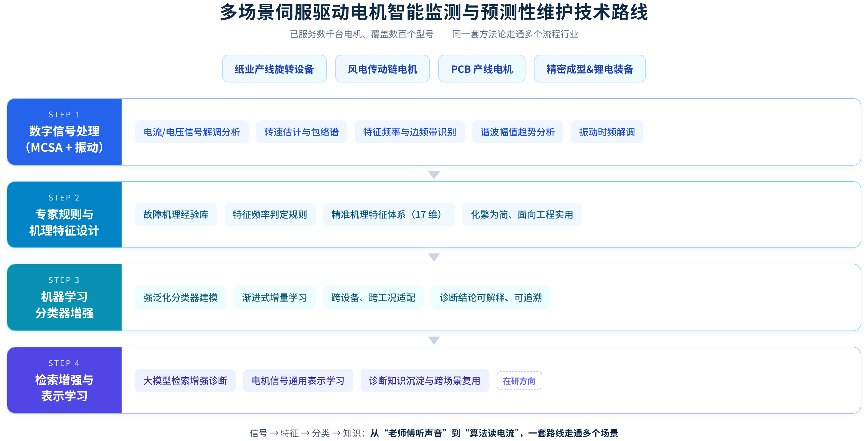
Task: Open the STEP 4 检索增强与表示学习 block
Action: [64, 380]
